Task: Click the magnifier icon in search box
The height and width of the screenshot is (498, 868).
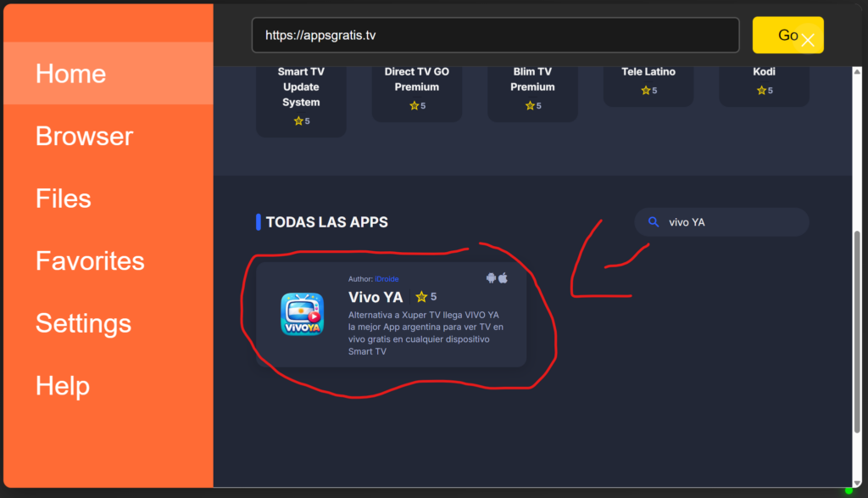Action: click(653, 222)
